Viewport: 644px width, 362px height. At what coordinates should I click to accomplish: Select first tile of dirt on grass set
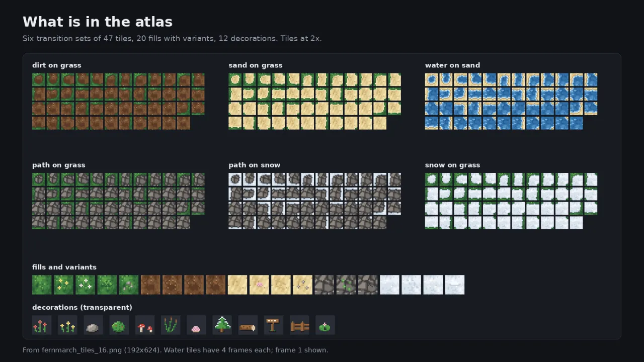coord(39,79)
